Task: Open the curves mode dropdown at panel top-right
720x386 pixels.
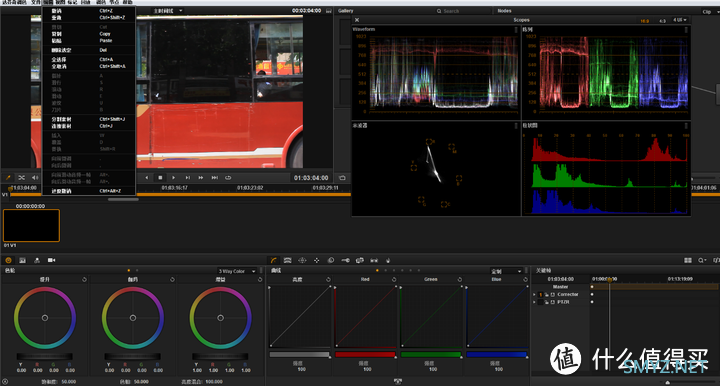Action: [506, 271]
